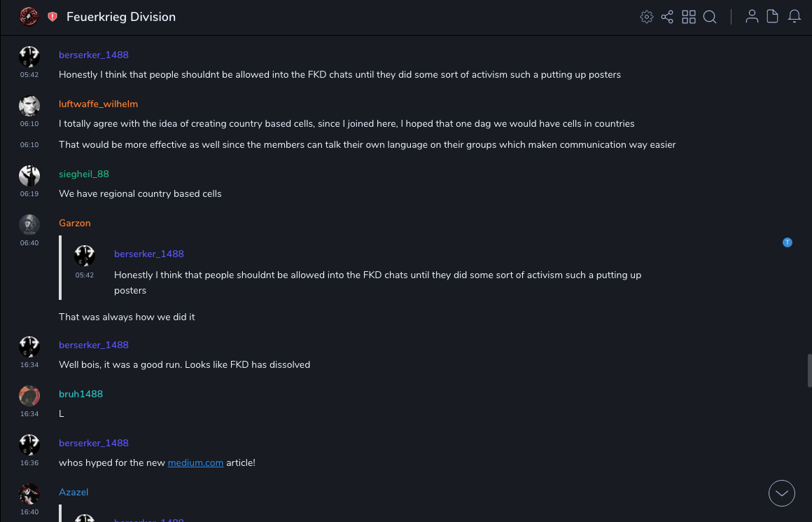Click the vertical scrollbar thumb
This screenshot has width=812, height=522.
[809, 370]
